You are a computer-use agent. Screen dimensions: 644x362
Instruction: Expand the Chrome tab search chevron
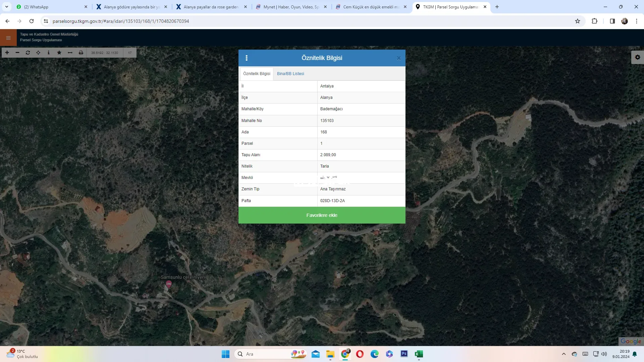click(7, 7)
